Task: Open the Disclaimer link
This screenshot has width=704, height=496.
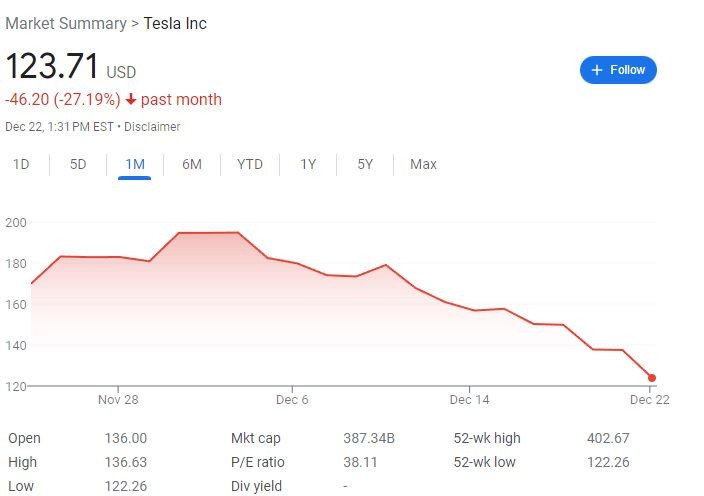Action: point(153,127)
